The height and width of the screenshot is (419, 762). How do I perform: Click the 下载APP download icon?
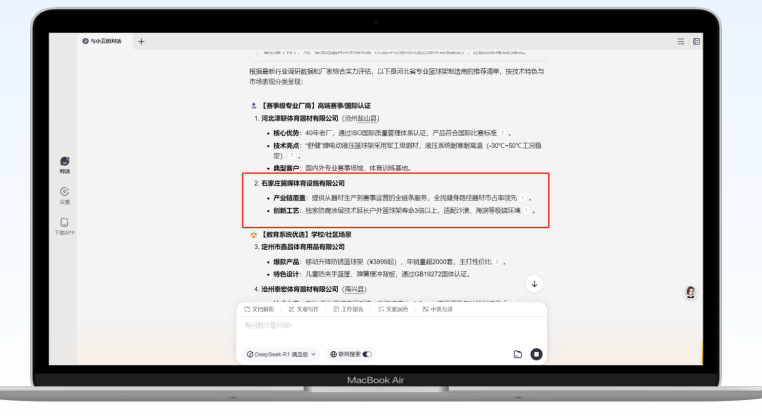[65, 223]
